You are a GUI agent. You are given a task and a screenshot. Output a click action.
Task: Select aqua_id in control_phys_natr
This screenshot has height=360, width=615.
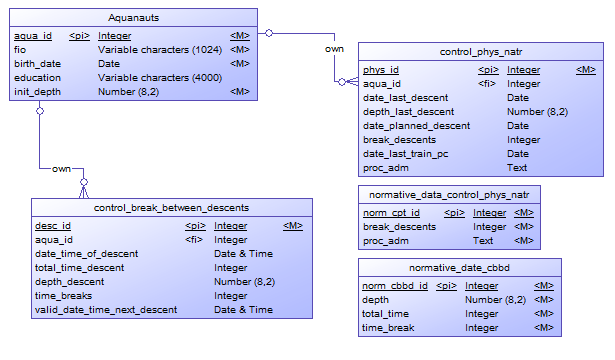(x=382, y=84)
